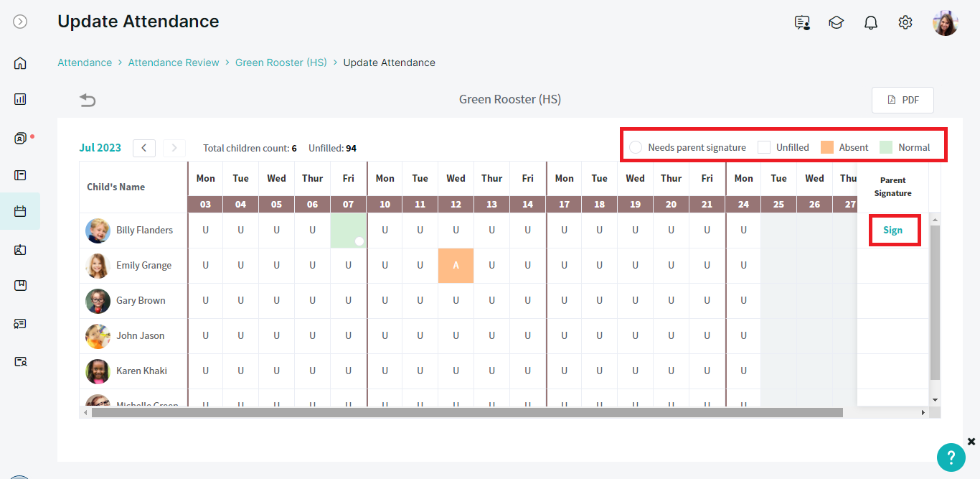Viewport: 980px width, 479px height.
Task: Click the graduation cap icon
Action: pyautogui.click(x=836, y=23)
